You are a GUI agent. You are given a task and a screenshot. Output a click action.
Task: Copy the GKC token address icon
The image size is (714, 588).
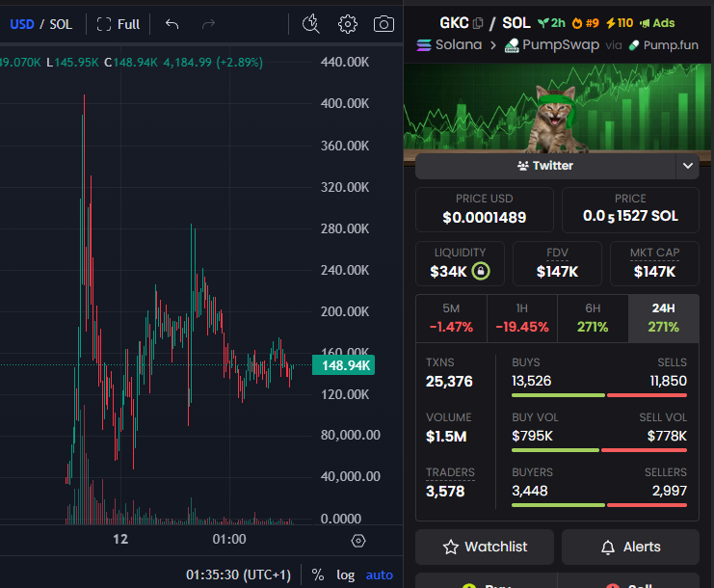[478, 23]
